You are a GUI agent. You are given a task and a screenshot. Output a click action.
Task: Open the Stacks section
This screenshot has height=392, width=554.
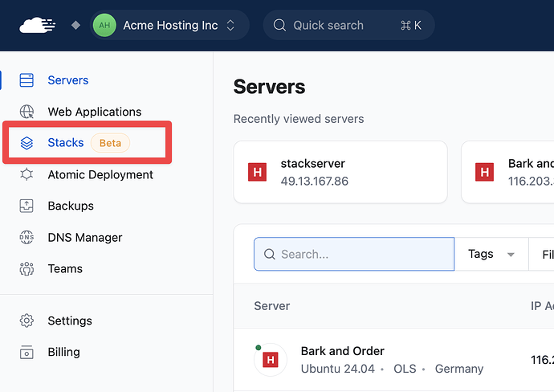(x=66, y=142)
